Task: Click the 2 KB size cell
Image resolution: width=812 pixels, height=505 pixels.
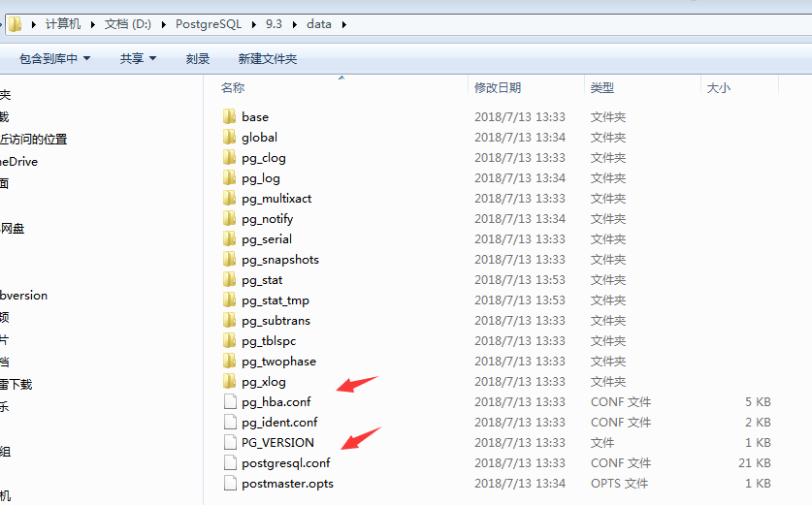Action: click(x=758, y=423)
